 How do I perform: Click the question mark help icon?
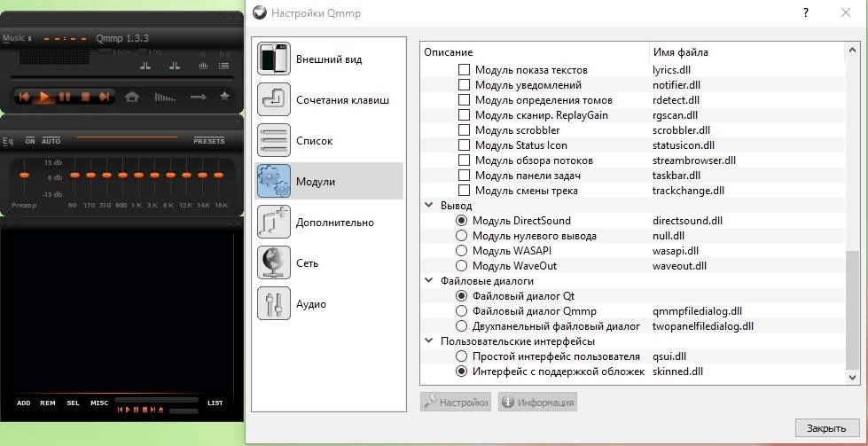(806, 12)
